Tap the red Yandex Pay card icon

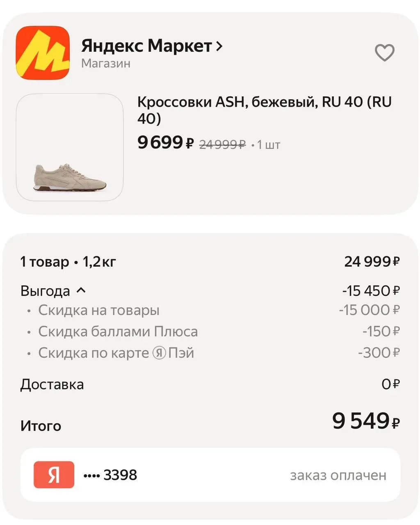point(54,475)
